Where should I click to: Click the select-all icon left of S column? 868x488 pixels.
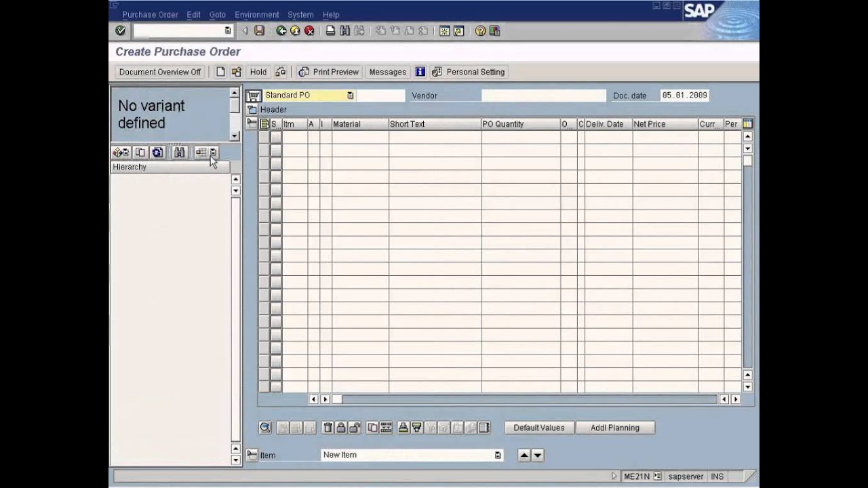tap(264, 124)
